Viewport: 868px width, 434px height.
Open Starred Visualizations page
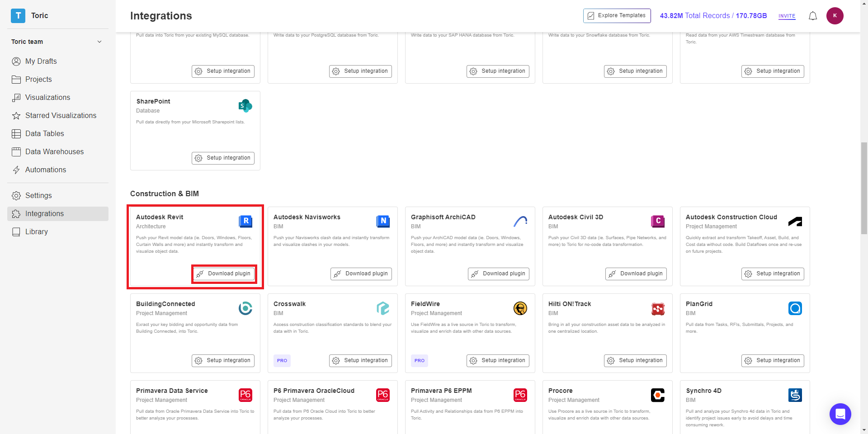[61, 116]
